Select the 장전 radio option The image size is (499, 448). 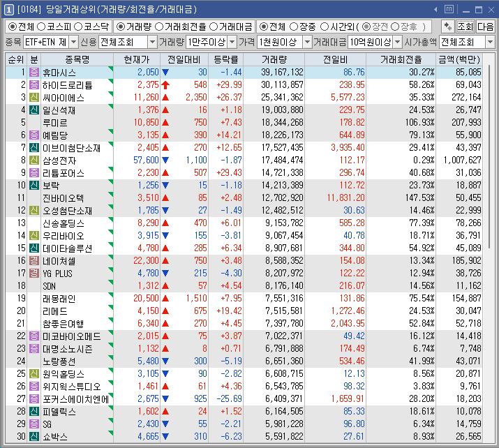[366, 27]
